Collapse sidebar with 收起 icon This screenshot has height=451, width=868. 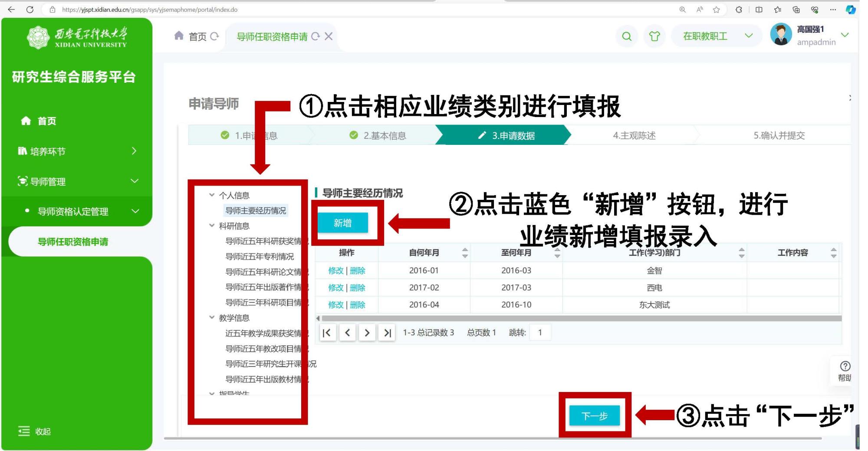(x=24, y=431)
